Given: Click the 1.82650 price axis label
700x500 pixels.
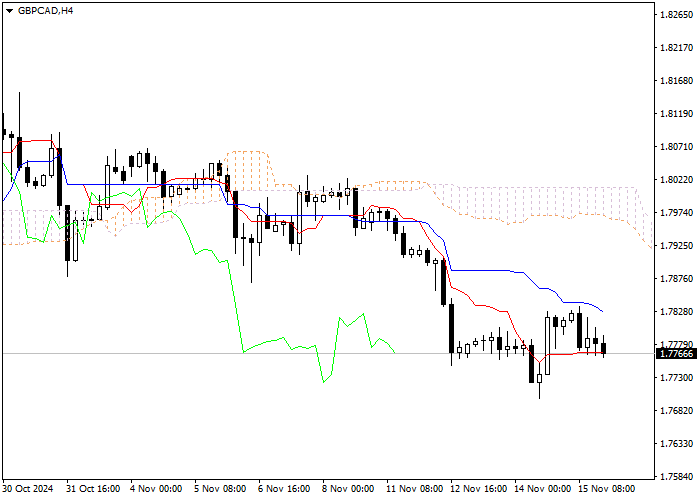Looking at the screenshot, I should (x=676, y=15).
